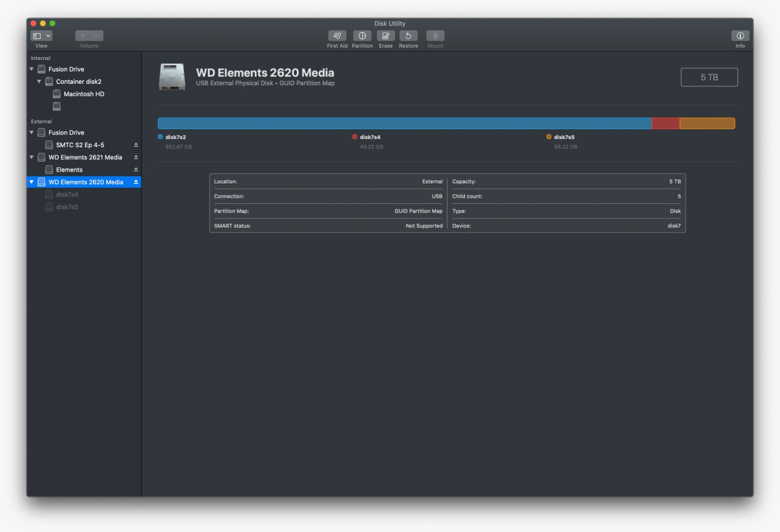Collapse the Container disk2 item
This screenshot has width=780, height=532.
[39, 81]
